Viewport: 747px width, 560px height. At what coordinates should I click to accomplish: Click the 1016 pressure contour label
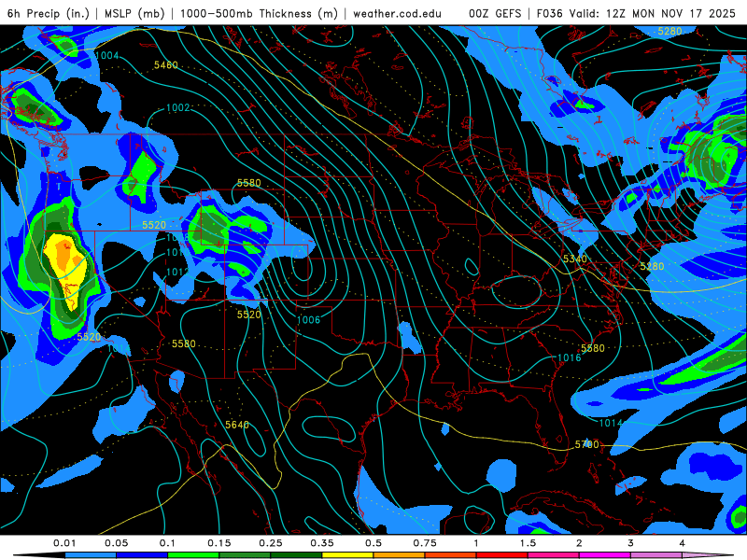[x=570, y=357]
